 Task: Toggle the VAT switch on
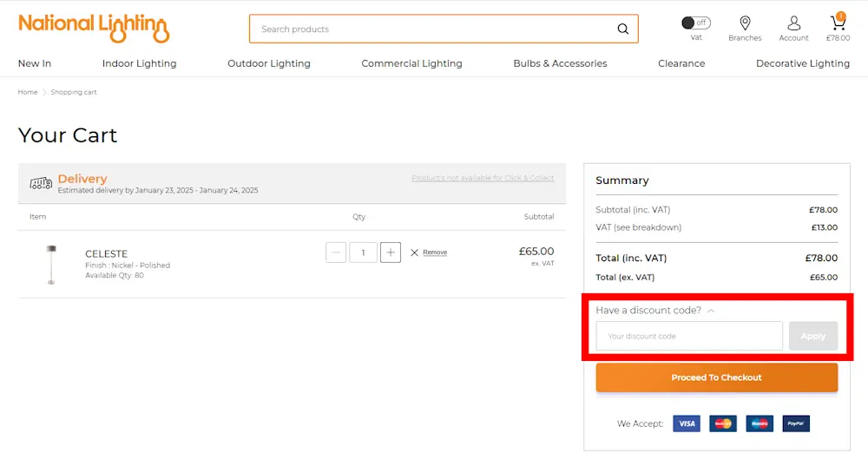pos(696,23)
